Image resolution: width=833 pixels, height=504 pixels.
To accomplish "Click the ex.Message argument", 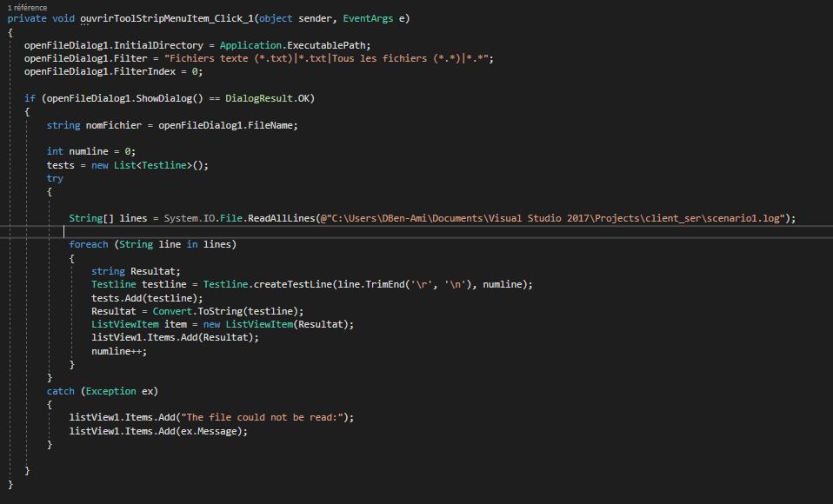I will [209, 431].
